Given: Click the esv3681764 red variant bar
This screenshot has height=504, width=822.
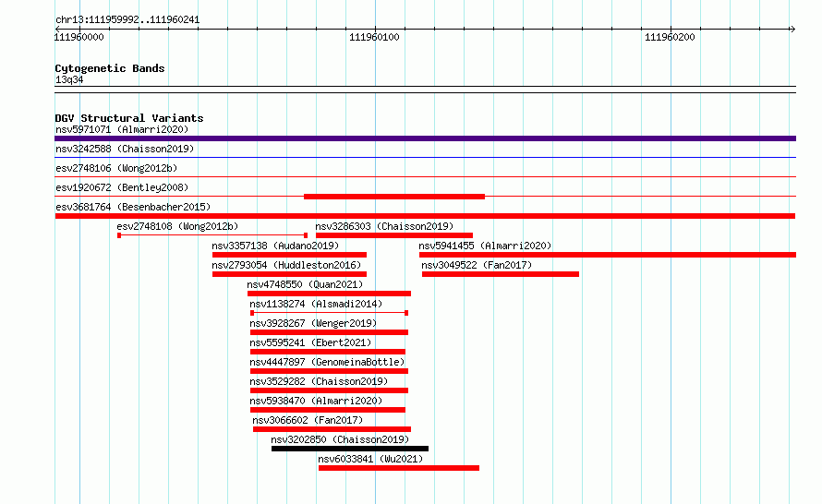Looking at the screenshot, I should [x=425, y=216].
